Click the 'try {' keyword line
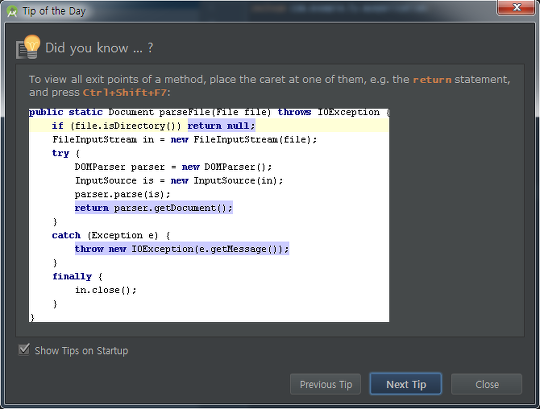The width and height of the screenshot is (540, 409). point(66,153)
